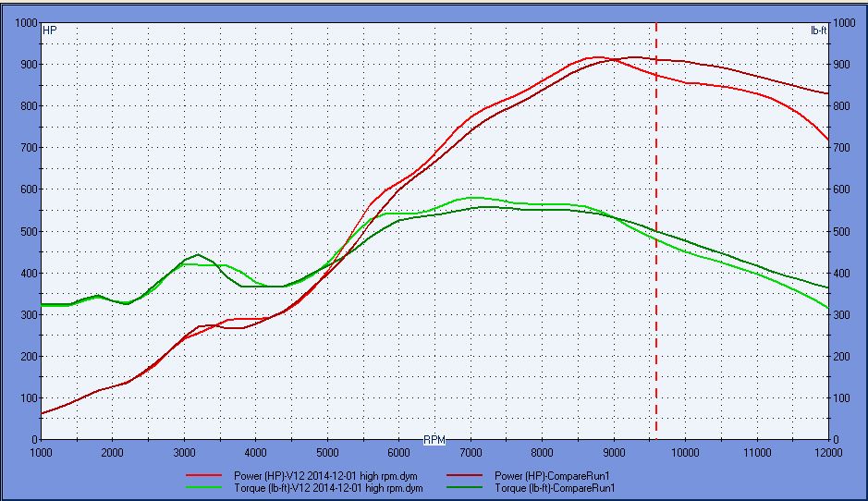Screen dimensions: 868x501
Task: Click the 12000 tick on the RPM axis
Action: click(x=828, y=453)
